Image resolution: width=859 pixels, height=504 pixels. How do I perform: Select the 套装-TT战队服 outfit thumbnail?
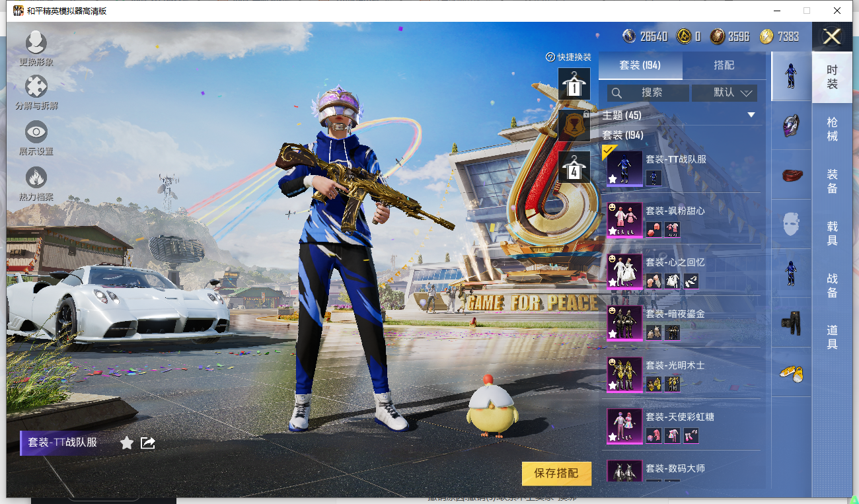(624, 168)
